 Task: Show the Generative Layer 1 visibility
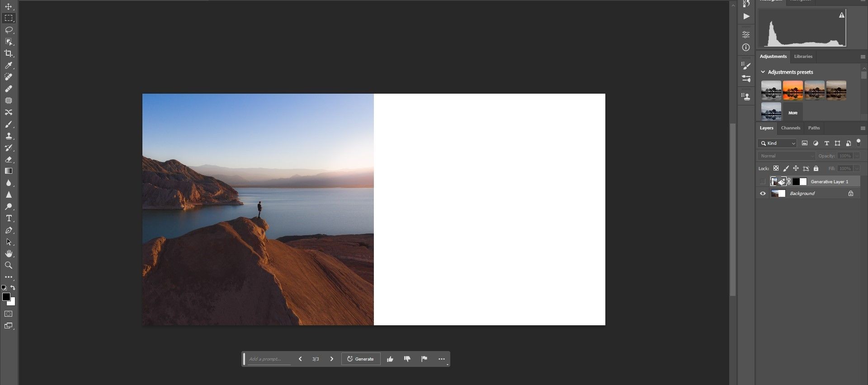(763, 181)
